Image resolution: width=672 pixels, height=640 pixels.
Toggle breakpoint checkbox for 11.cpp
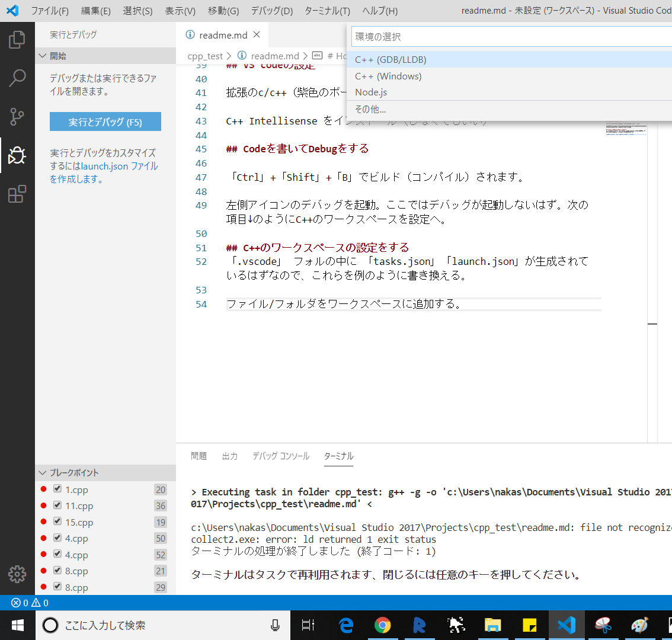57,505
